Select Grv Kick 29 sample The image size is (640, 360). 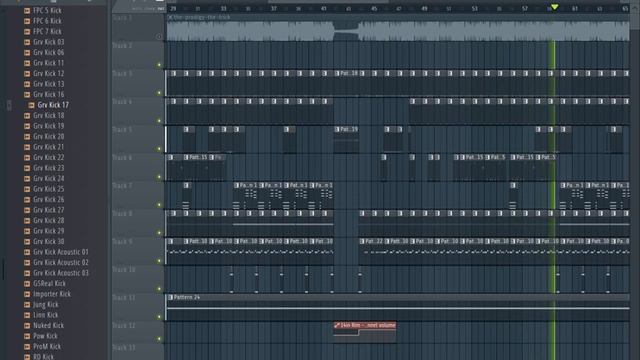coord(49,231)
